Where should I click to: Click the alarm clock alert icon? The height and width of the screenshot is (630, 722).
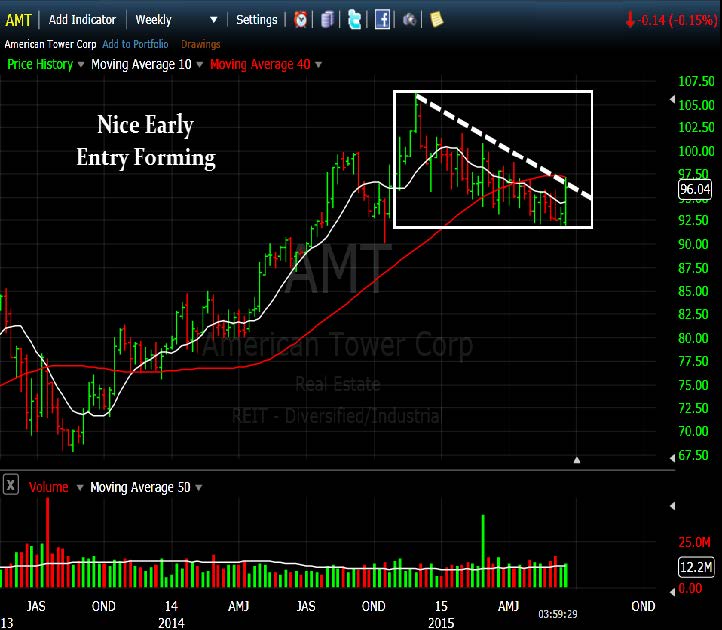(300, 20)
